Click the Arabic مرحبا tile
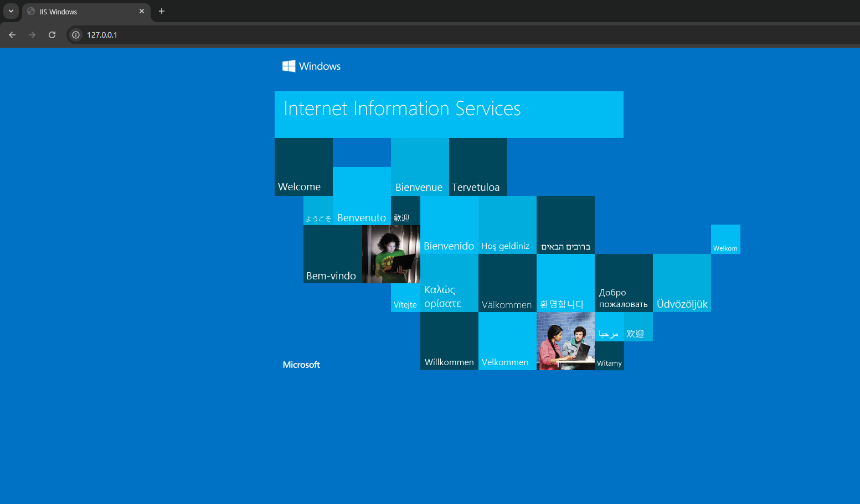The image size is (860, 504). pyautogui.click(x=609, y=326)
